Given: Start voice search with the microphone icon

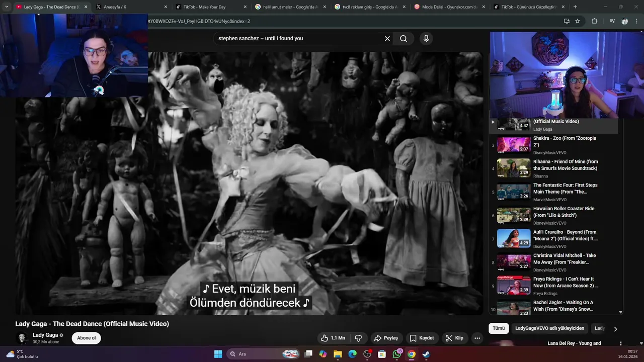Looking at the screenshot, I should click(426, 38).
